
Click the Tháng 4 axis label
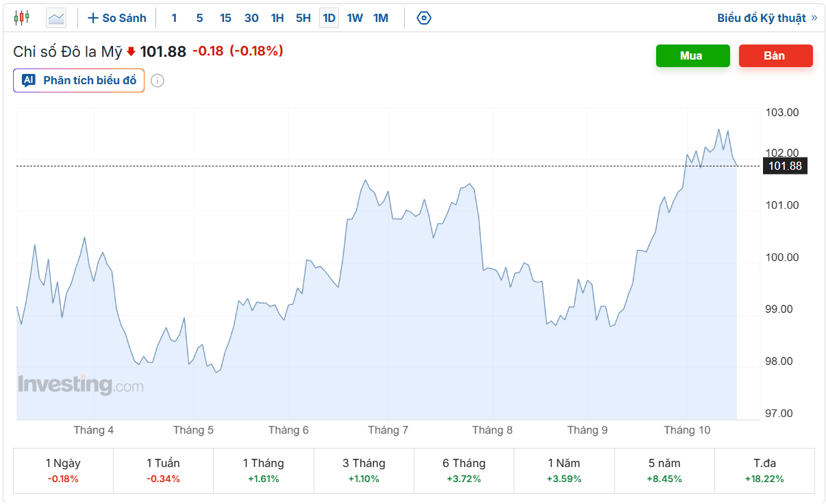pos(94,430)
